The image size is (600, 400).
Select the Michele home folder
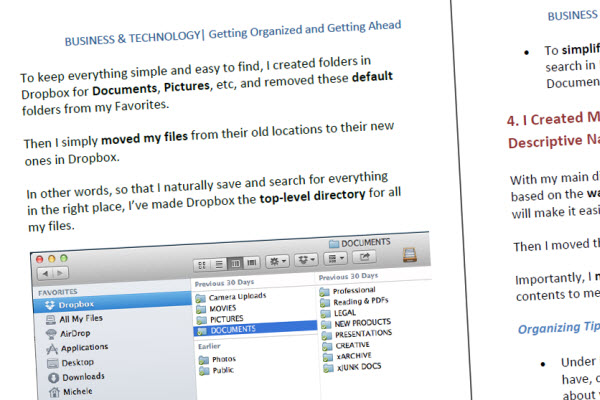tap(78, 391)
